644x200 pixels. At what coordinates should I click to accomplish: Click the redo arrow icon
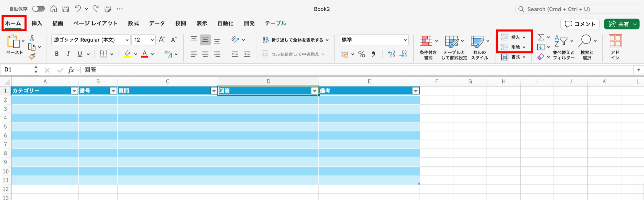[96, 9]
